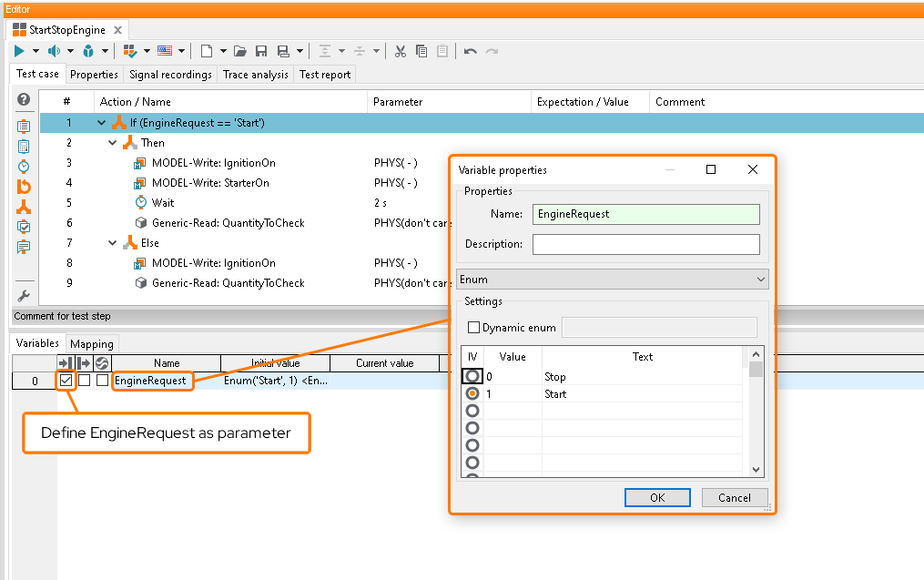The image size is (924, 580).
Task: Close the StartStopEngine editor tab
Action: click(117, 30)
